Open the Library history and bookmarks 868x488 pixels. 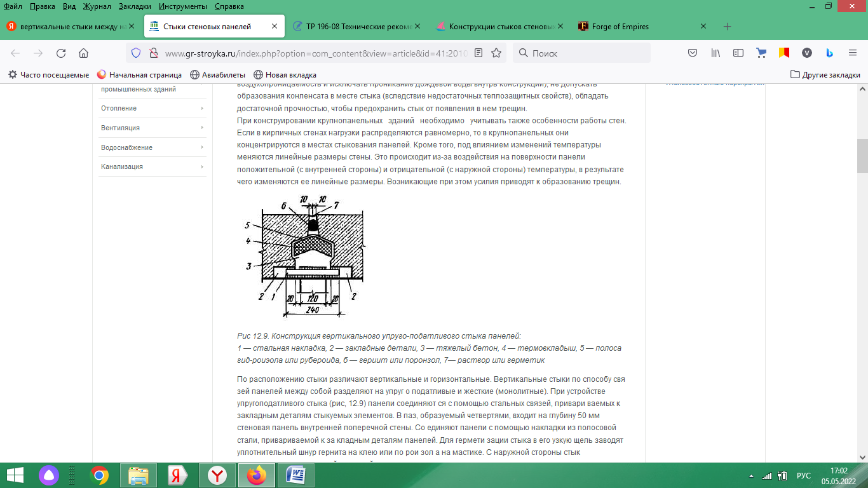click(x=715, y=53)
